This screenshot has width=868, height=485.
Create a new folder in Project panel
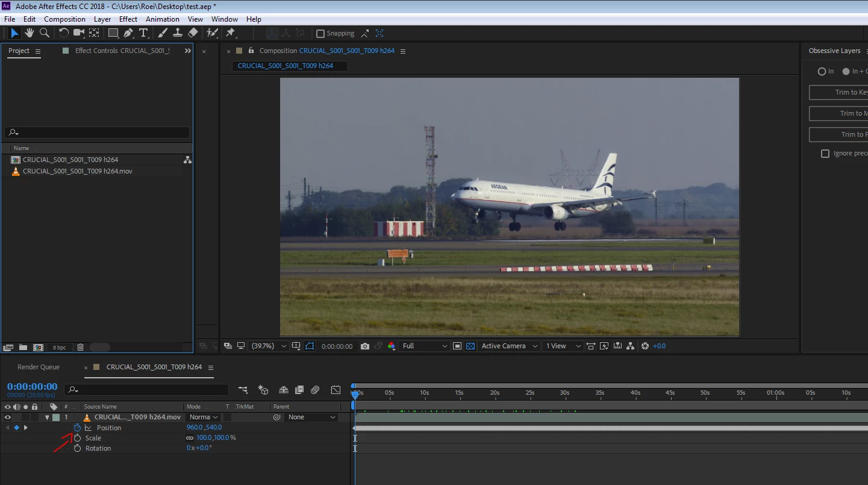[23, 347]
